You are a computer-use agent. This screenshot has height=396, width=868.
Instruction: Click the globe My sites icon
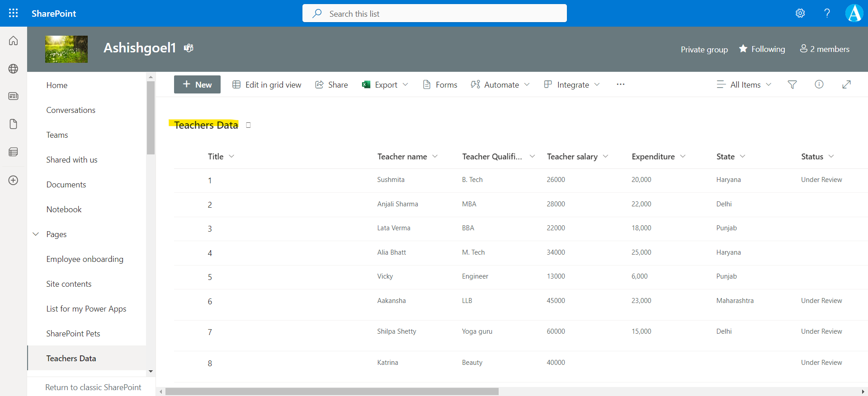coord(14,69)
